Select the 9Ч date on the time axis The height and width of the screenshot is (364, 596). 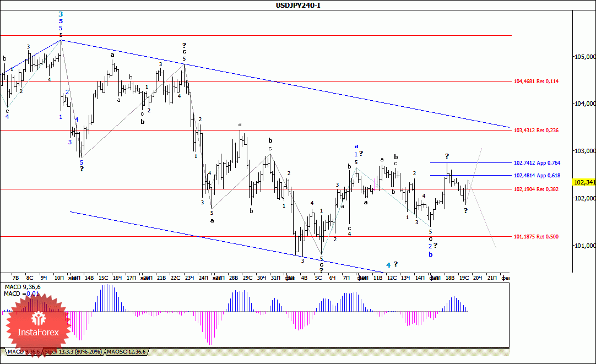(44, 278)
